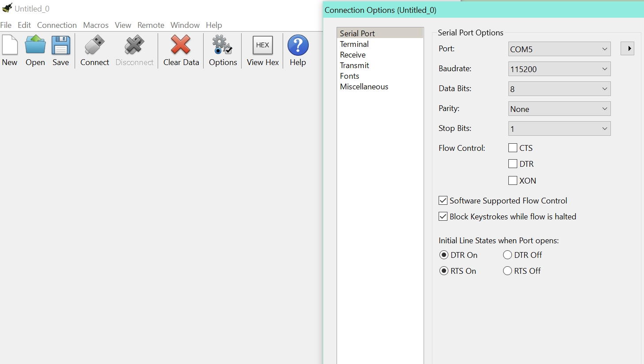
Task: Select the RTS Off radio button
Action: pos(508,271)
